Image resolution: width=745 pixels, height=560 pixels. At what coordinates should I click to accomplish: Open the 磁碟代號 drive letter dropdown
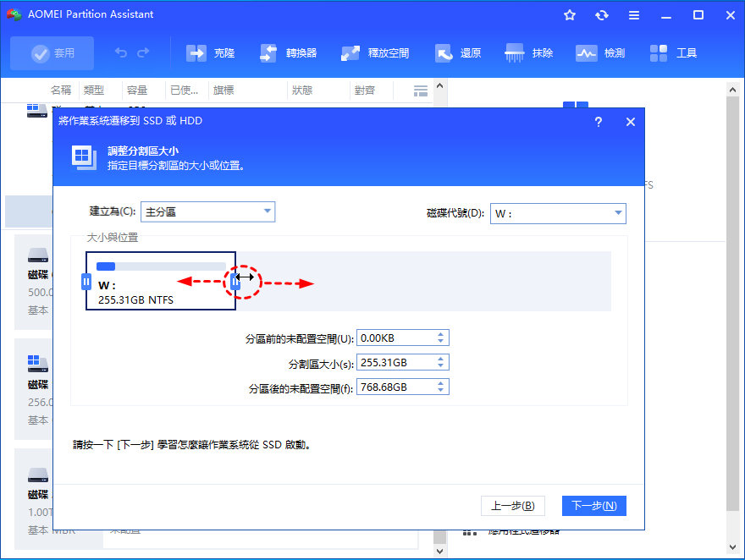558,213
